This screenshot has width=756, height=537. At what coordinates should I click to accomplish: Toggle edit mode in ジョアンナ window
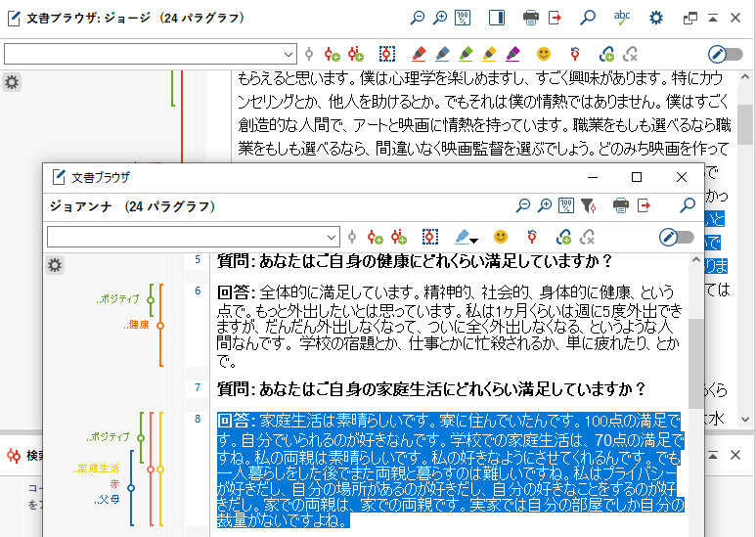[677, 237]
